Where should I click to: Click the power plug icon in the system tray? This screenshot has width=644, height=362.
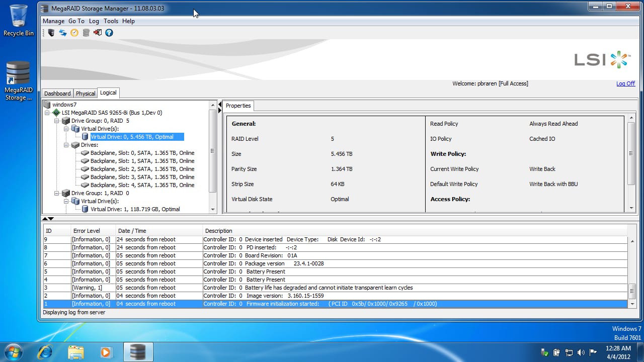pos(557,352)
